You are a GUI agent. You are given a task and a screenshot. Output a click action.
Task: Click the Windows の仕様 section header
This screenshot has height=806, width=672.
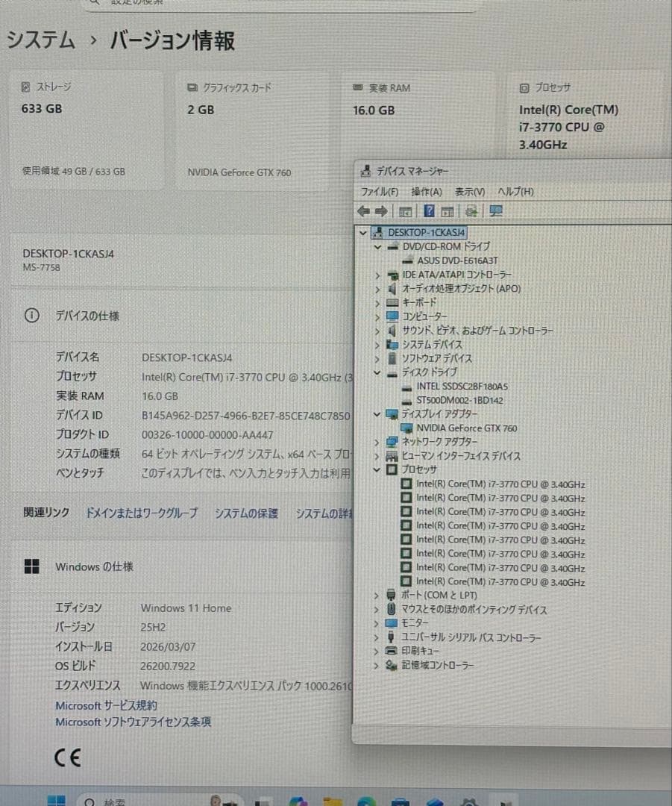(x=182, y=566)
